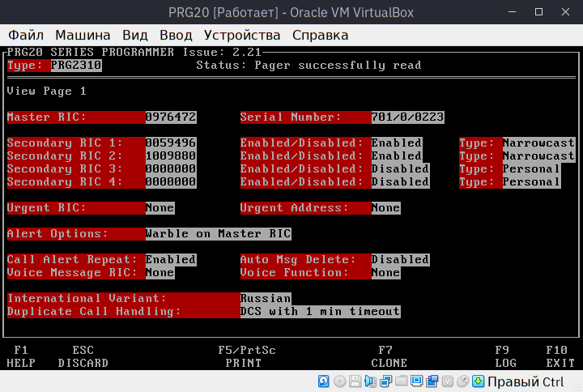Click the DCS with 1 min timeout value

[320, 312]
